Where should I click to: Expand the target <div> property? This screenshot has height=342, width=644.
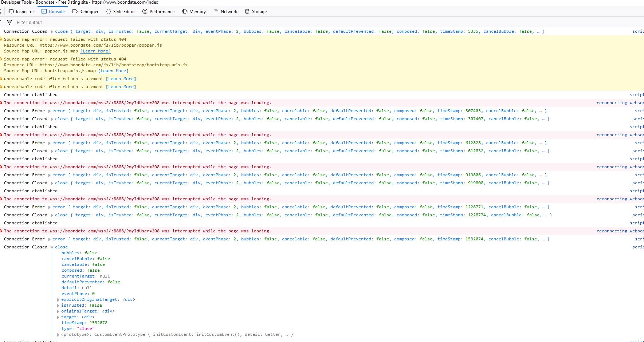pos(58,317)
